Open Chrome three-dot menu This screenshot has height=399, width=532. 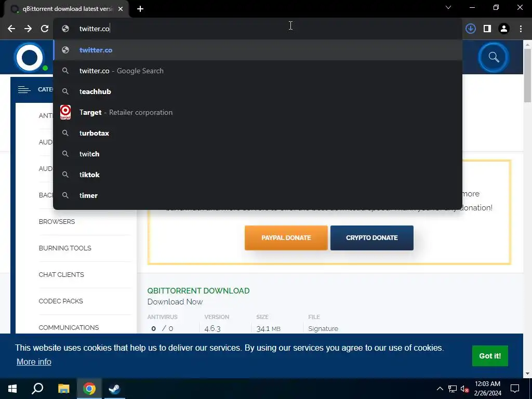pos(521,29)
